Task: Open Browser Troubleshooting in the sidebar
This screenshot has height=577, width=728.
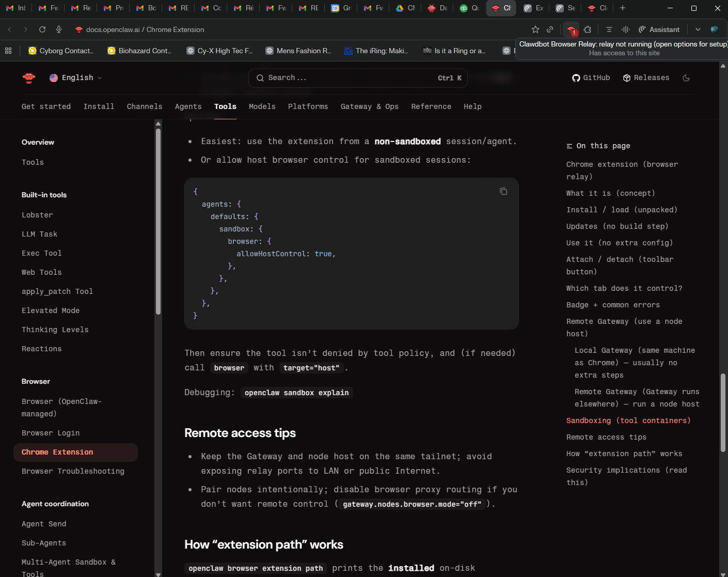Action: click(x=73, y=471)
